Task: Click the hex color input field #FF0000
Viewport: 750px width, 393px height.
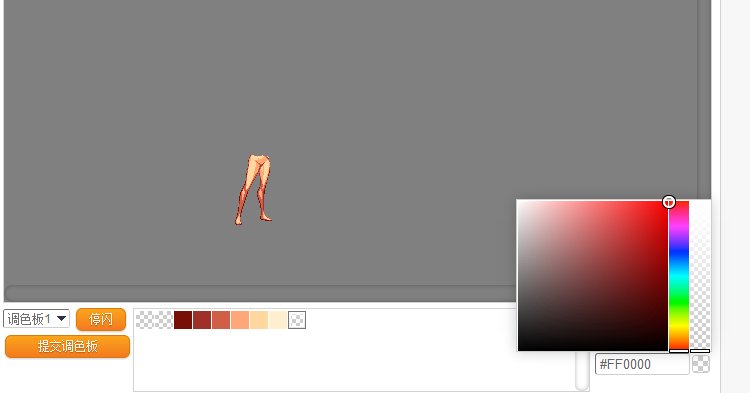Action: tap(642, 364)
